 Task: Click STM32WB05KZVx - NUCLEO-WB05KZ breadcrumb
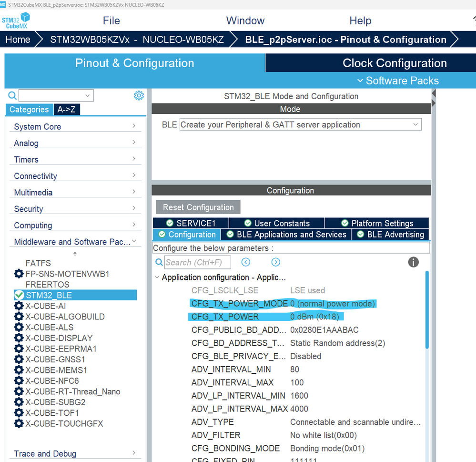(x=137, y=40)
